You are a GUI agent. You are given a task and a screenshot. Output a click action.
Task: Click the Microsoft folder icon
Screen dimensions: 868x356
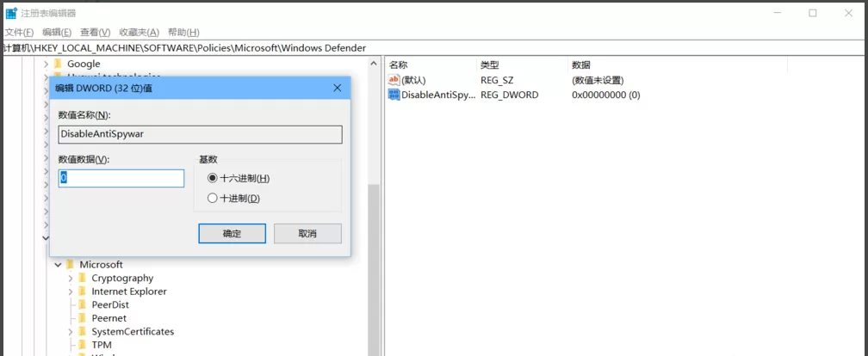pyautogui.click(x=70, y=264)
